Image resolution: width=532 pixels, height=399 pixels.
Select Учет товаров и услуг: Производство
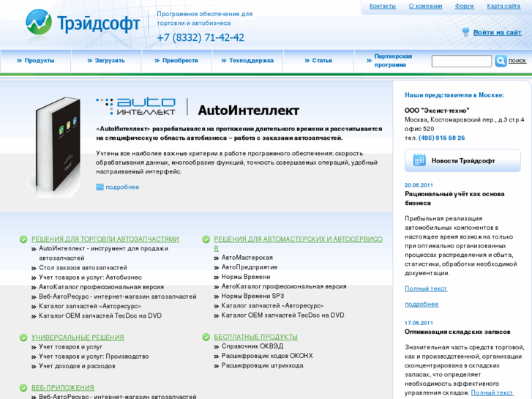click(94, 357)
